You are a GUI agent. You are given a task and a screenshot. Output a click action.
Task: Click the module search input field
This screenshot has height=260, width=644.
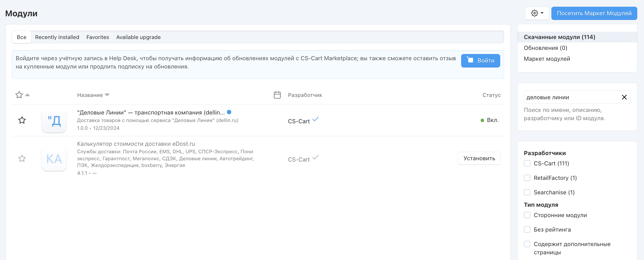point(572,97)
